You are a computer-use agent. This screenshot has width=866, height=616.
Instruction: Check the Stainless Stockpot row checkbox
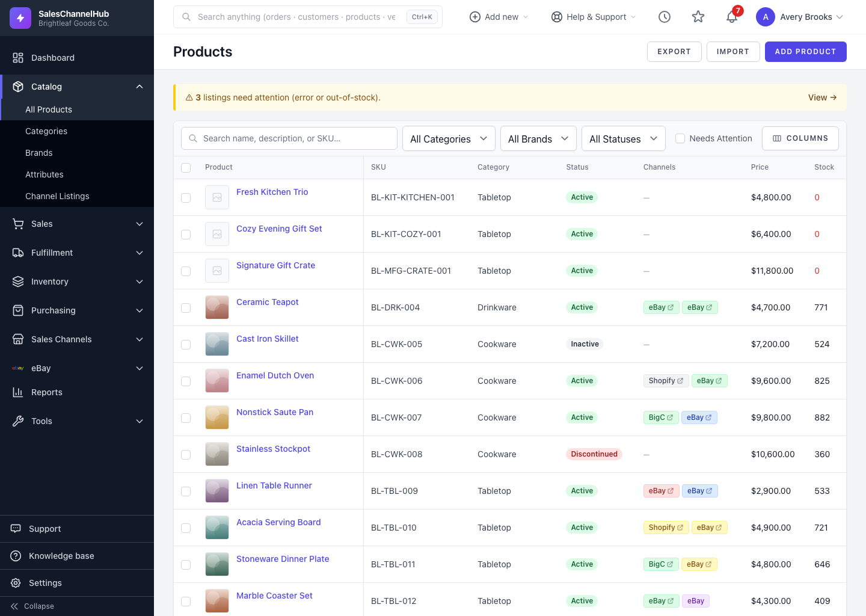pos(186,455)
